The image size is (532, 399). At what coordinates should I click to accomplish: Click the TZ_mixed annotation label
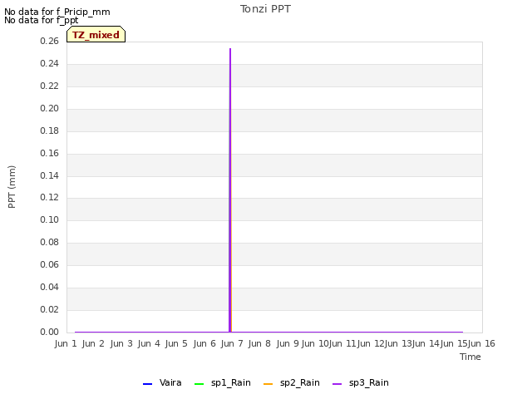click(96, 34)
